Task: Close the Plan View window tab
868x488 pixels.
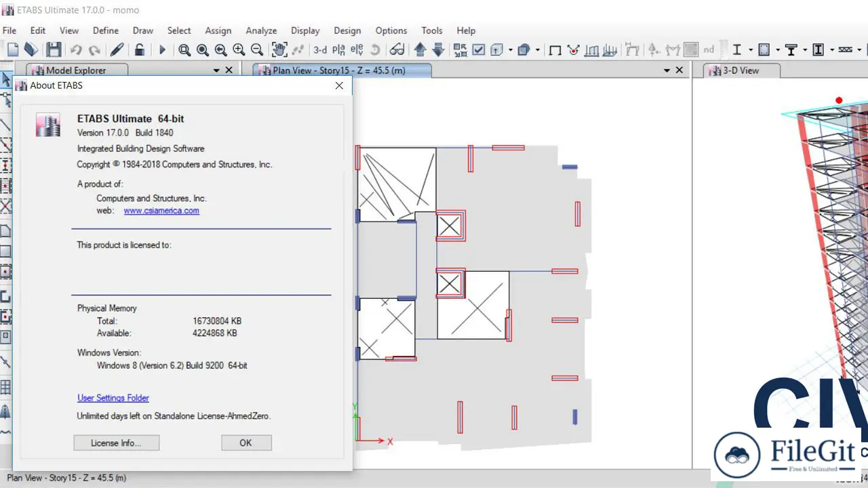Action: click(679, 70)
